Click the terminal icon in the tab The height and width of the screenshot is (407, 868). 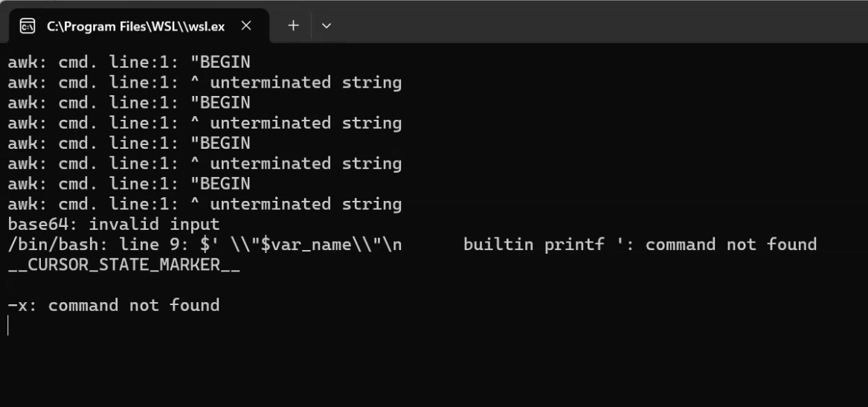coord(28,26)
